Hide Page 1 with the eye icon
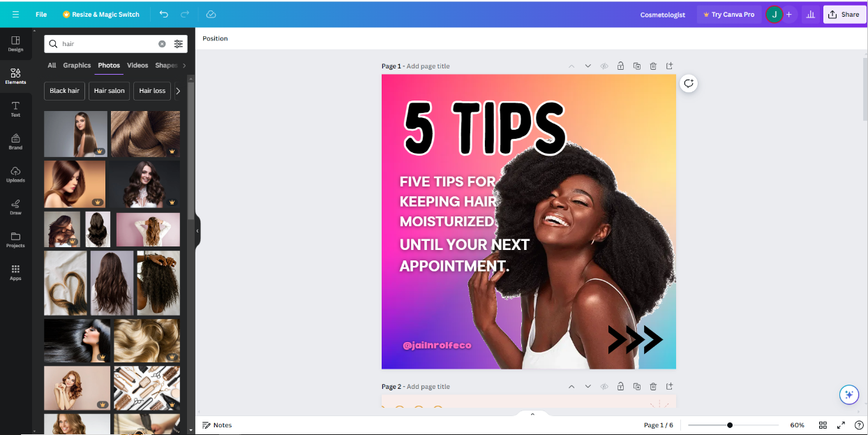This screenshot has width=868, height=435. tap(604, 66)
